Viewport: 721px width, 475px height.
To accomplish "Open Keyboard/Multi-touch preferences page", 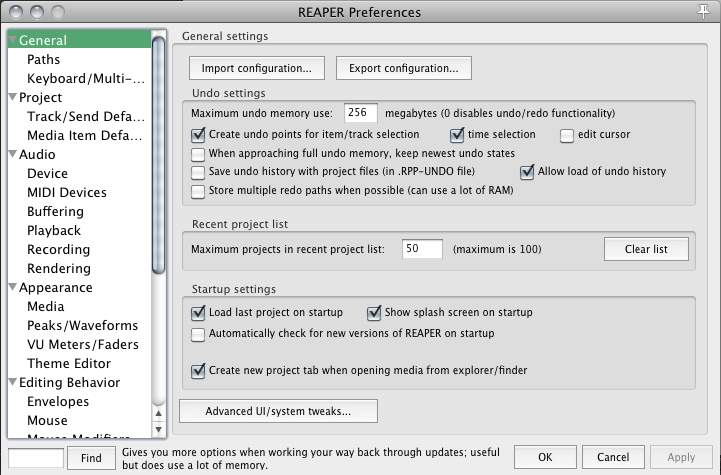I will 86,79.
